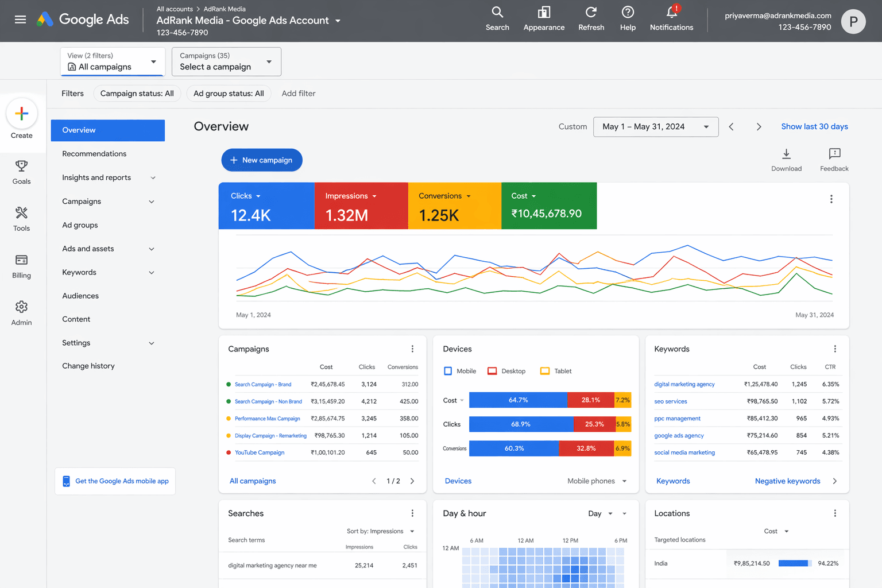Open Locations card more options

tap(835, 513)
